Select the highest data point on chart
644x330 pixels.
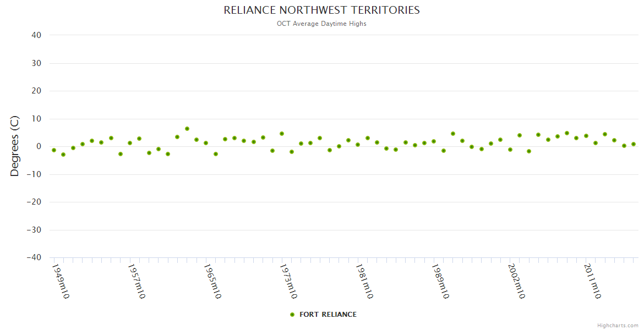[x=187, y=129]
